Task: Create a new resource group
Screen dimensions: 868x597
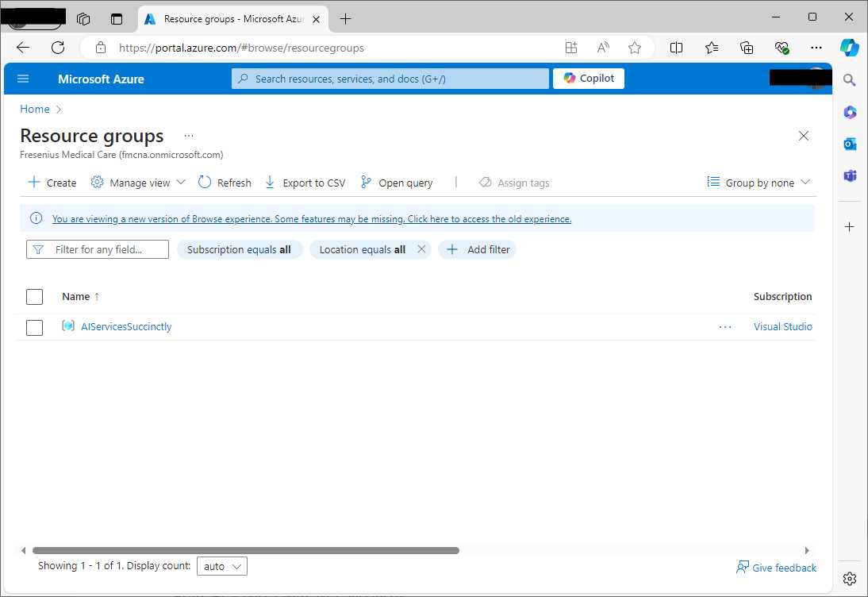Action: tap(52, 183)
